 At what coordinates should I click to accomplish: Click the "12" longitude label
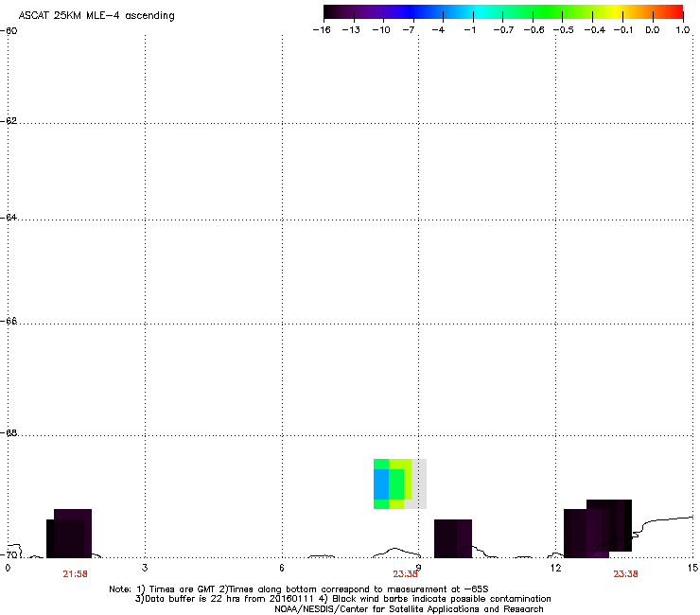[556, 568]
